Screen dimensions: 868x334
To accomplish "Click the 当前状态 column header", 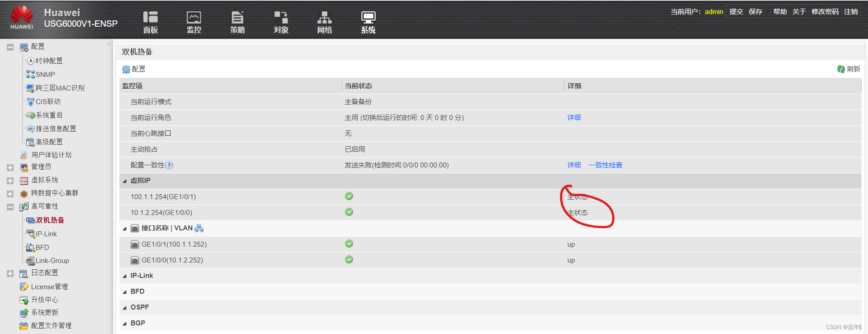I will tap(359, 86).
